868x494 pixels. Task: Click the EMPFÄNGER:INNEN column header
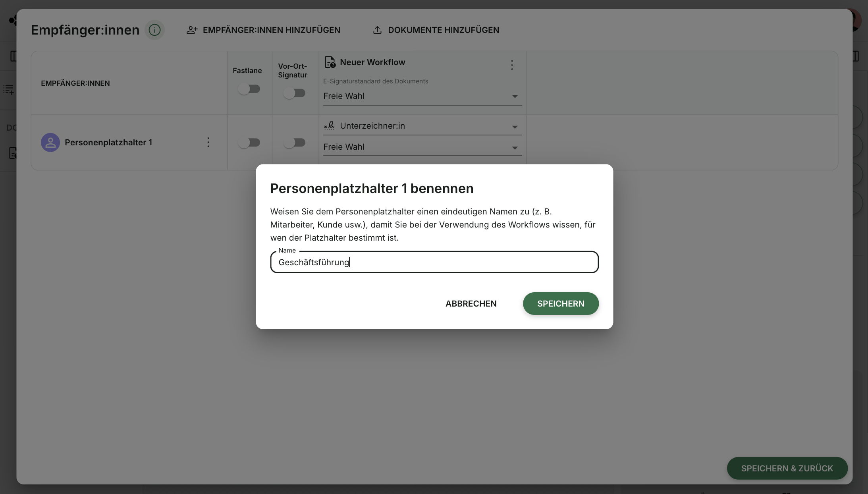click(x=75, y=83)
